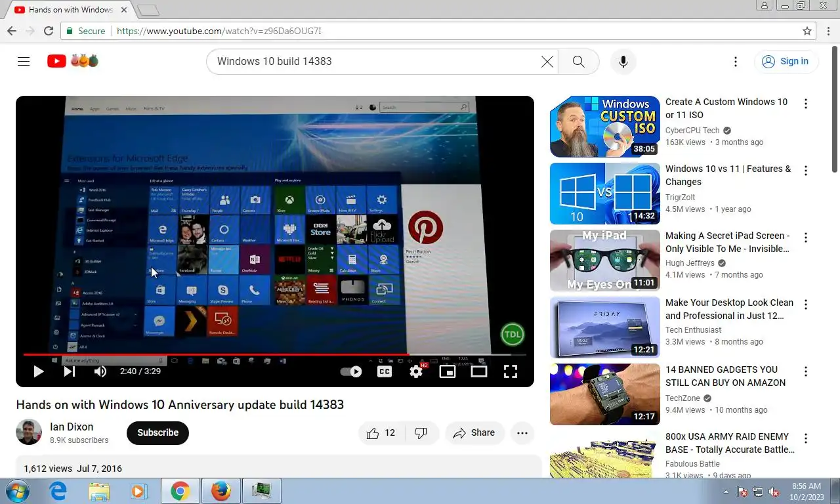Viewport: 840px width, 504px height.
Task: Launch Edge from the taskbar
Action: tap(58, 491)
